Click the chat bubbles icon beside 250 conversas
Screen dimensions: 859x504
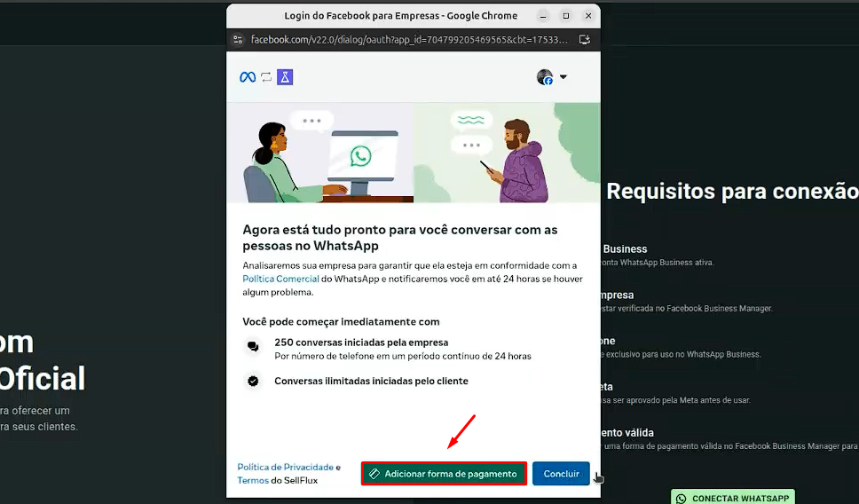(253, 348)
